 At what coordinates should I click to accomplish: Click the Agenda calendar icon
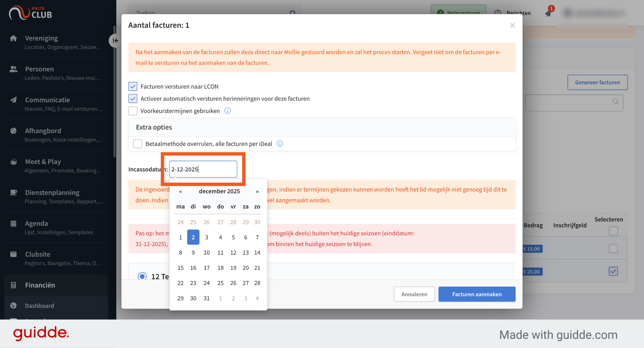click(13, 223)
